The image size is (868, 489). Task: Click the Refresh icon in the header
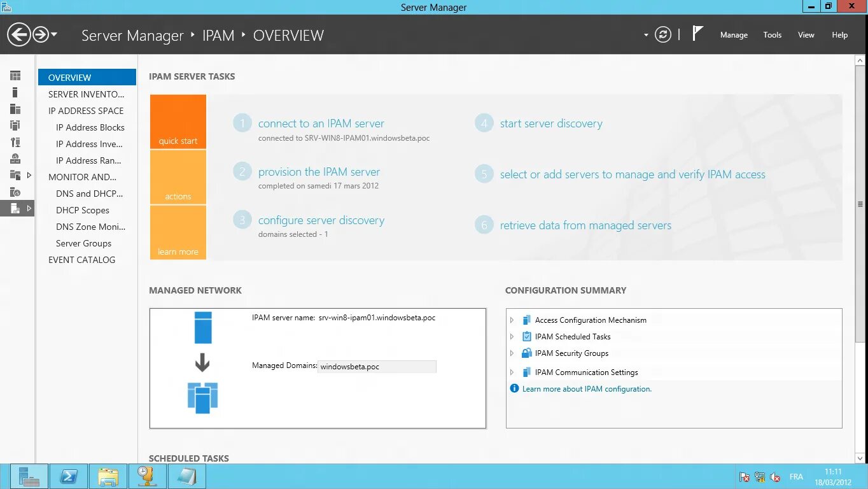(663, 35)
